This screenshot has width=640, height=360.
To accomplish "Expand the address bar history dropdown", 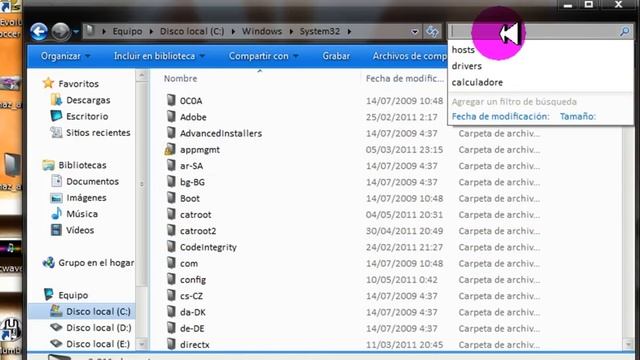I will click(x=415, y=31).
